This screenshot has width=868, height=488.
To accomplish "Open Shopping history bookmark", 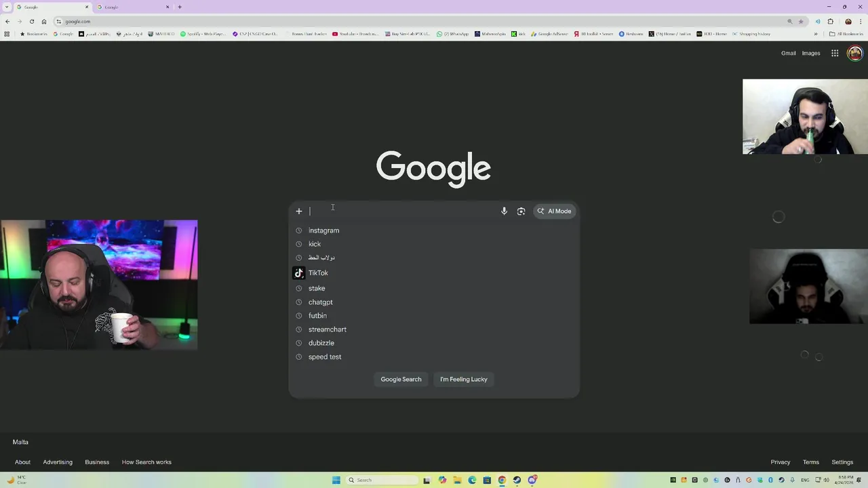I will [x=751, y=34].
